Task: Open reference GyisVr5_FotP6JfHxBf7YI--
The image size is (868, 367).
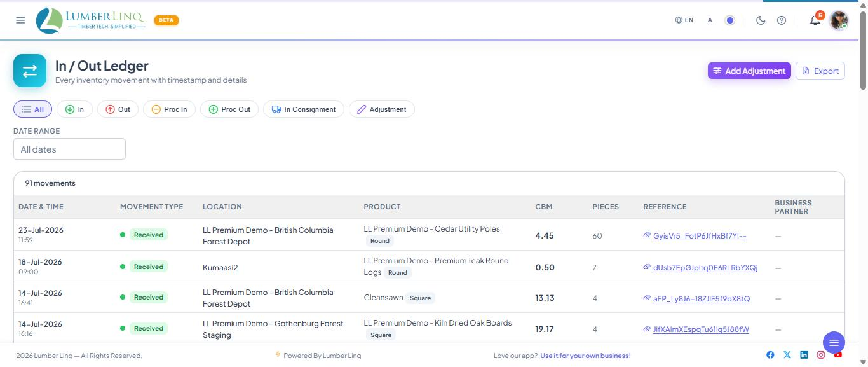Action: [700, 236]
